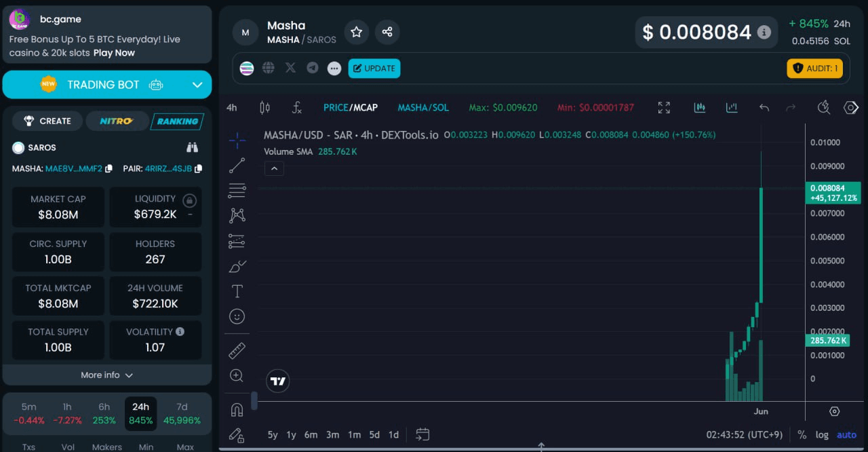Open the token website globe icon
The image size is (868, 452).
[269, 68]
